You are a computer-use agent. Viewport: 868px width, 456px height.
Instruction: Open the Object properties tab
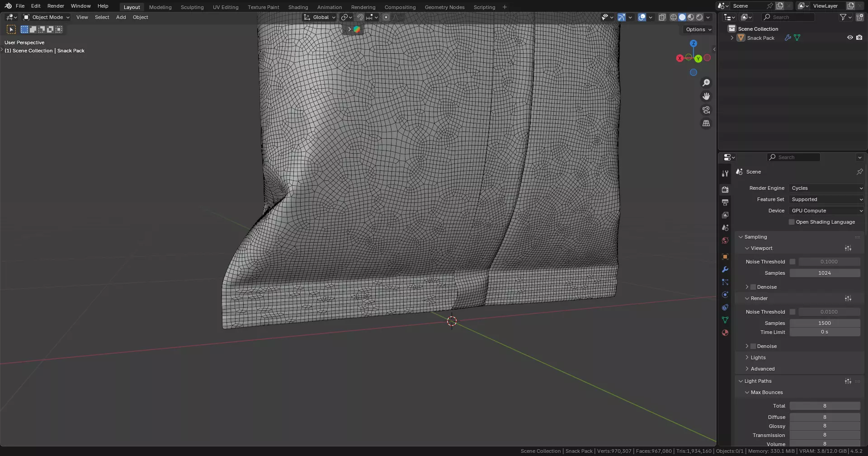tap(725, 257)
